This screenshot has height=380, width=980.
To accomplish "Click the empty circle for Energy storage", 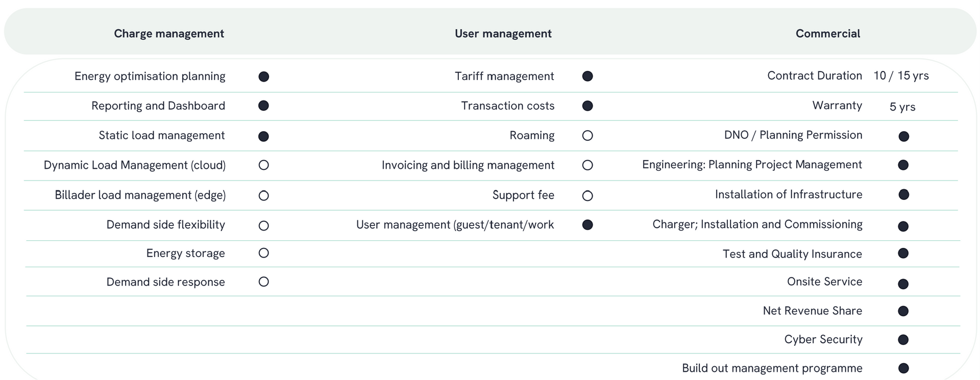I will (264, 253).
